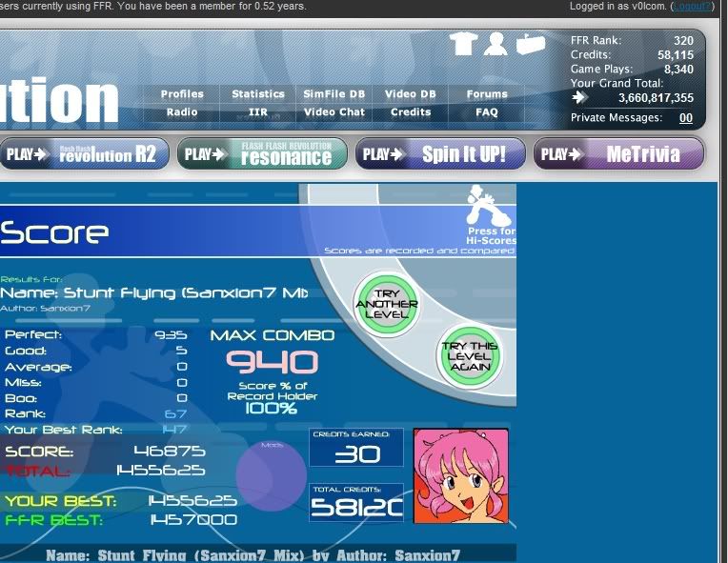Viewport: 728px width, 563px height.
Task: Click the FFR Rank value 320
Action: coord(683,41)
